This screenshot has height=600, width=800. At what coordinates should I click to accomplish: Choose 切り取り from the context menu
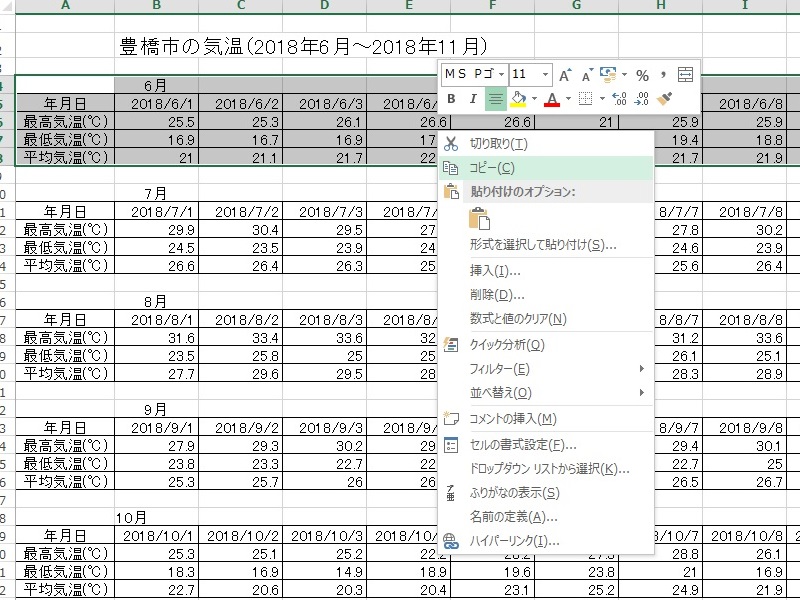click(x=498, y=144)
